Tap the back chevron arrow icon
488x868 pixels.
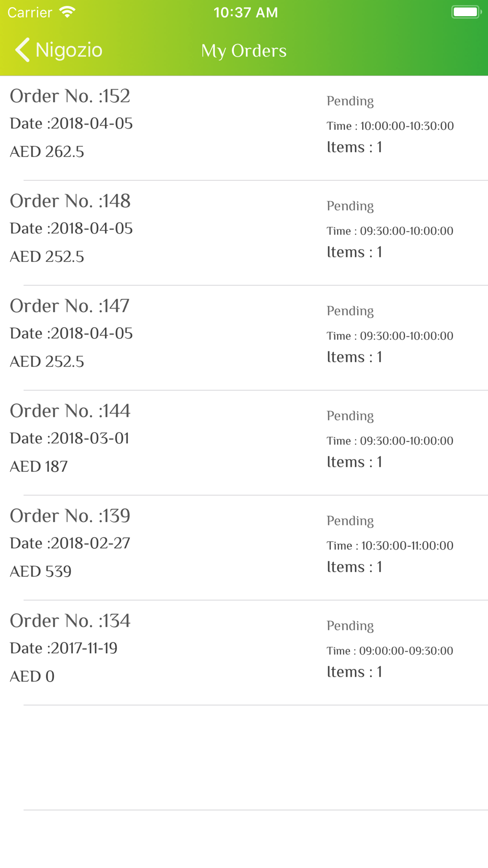point(22,50)
